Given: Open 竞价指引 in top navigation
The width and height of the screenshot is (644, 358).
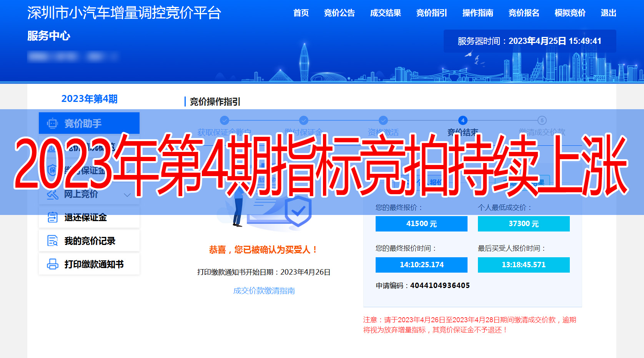Looking at the screenshot, I should (x=431, y=13).
